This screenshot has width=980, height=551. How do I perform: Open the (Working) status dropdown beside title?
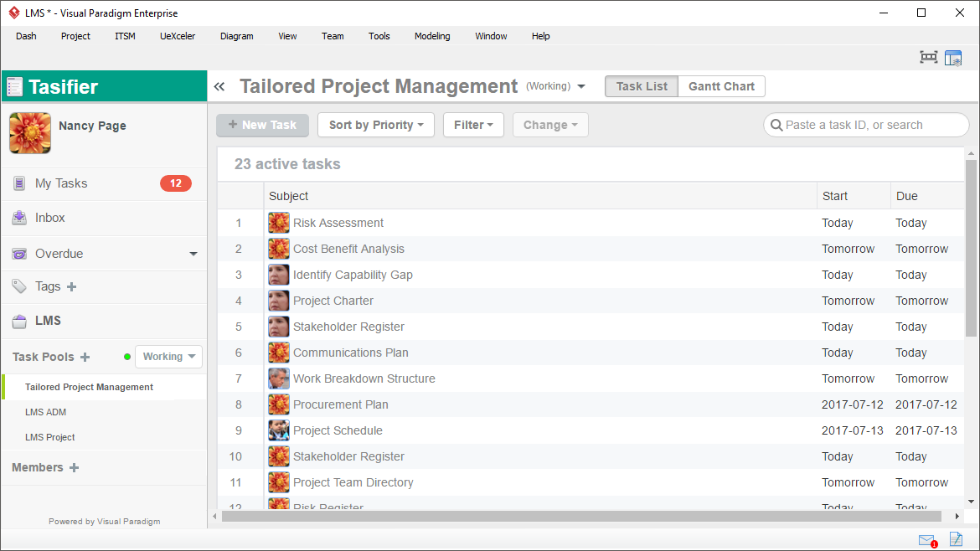(555, 86)
